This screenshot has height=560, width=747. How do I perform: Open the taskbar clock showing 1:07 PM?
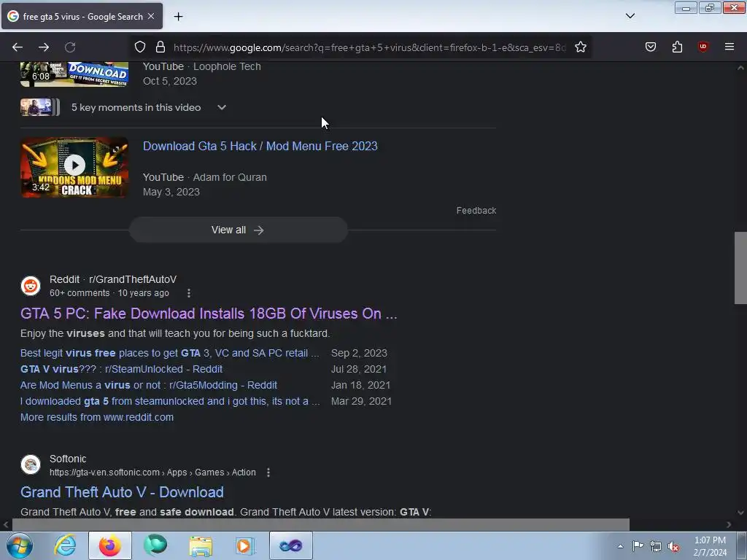click(710, 546)
